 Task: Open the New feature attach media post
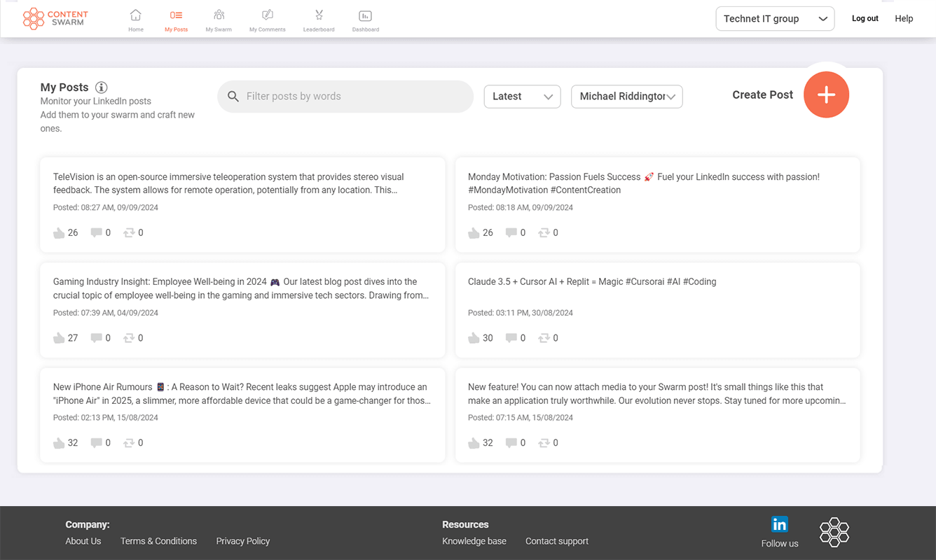tap(656, 393)
